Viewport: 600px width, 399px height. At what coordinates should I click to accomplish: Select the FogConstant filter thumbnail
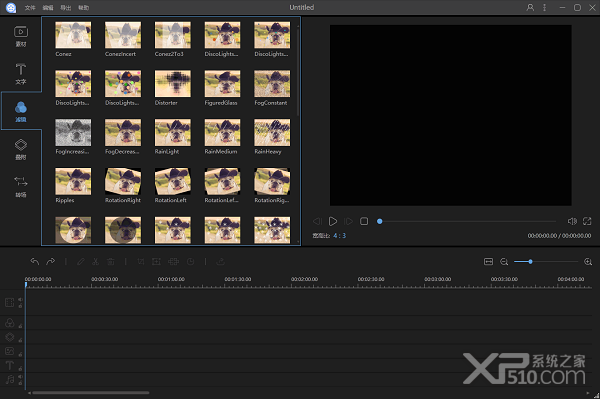[272, 83]
